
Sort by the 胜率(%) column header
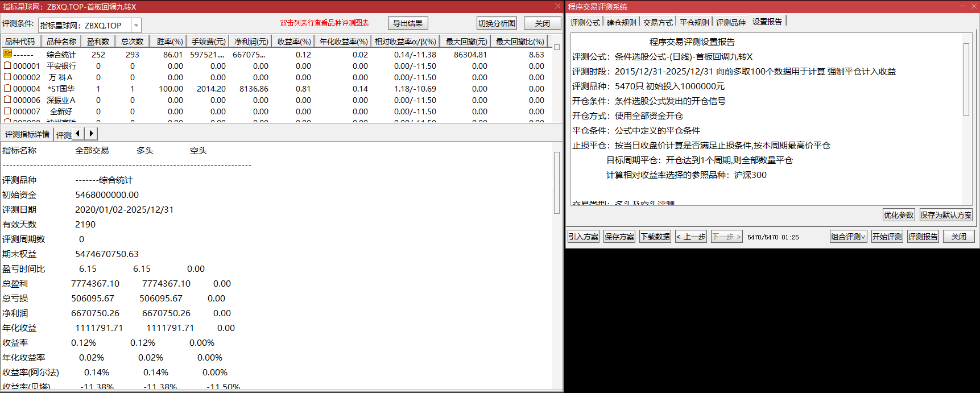pos(169,42)
